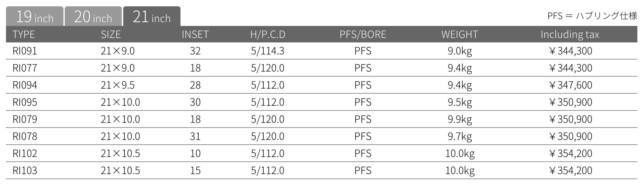This screenshot has width=644, height=188.
Task: Click the RI102 type label
Action: coord(25,154)
